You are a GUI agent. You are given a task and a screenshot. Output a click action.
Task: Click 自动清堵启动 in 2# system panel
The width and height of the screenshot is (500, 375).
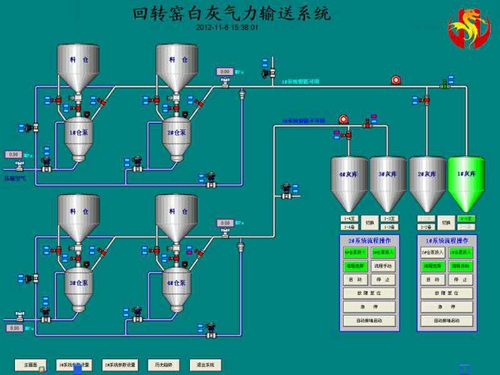coord(369,321)
